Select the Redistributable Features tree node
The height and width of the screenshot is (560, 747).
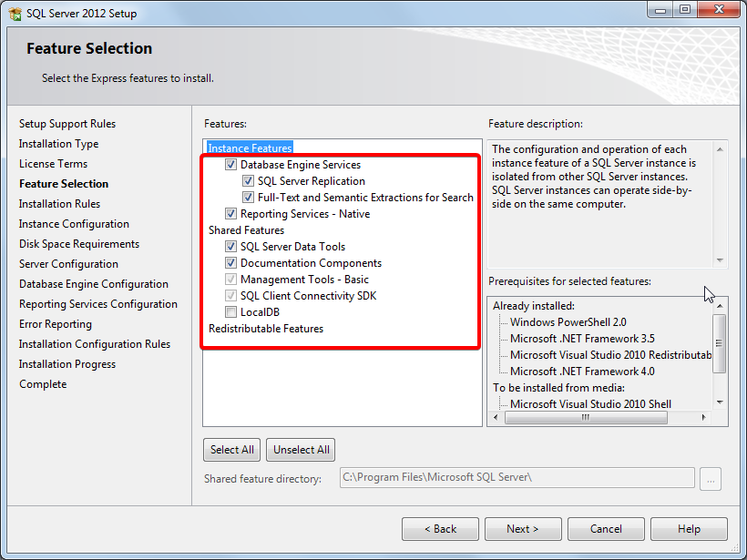(x=266, y=329)
